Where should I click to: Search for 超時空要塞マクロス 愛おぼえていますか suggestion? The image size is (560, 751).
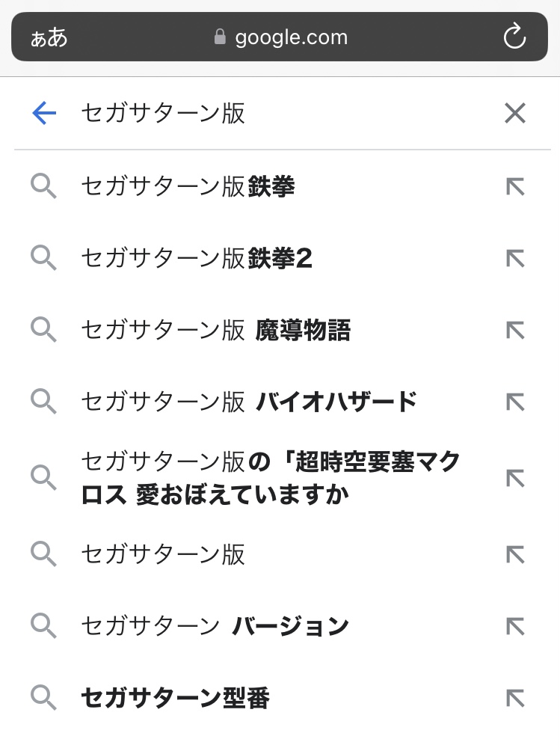coord(269,479)
